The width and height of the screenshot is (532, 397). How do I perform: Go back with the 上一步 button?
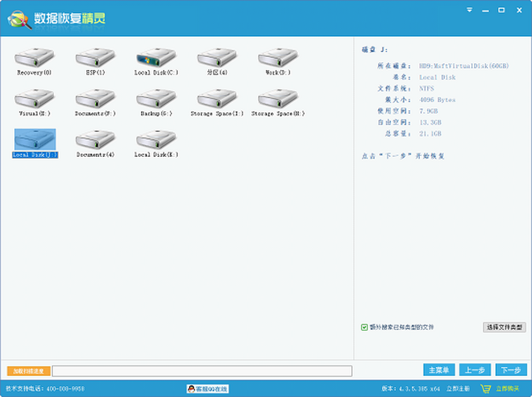(475, 370)
